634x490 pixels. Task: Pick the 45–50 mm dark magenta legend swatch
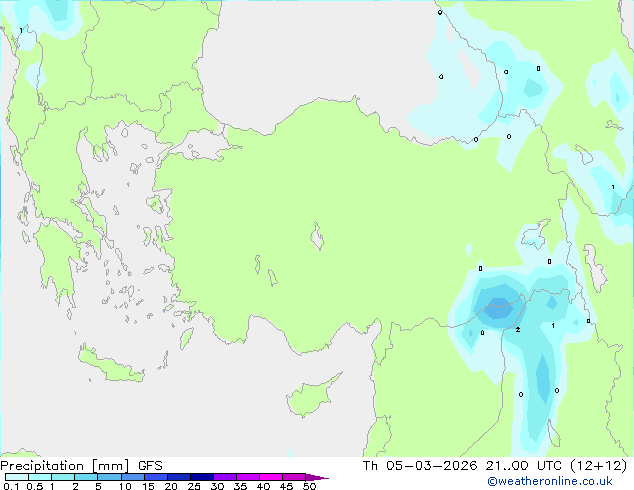pos(294,477)
